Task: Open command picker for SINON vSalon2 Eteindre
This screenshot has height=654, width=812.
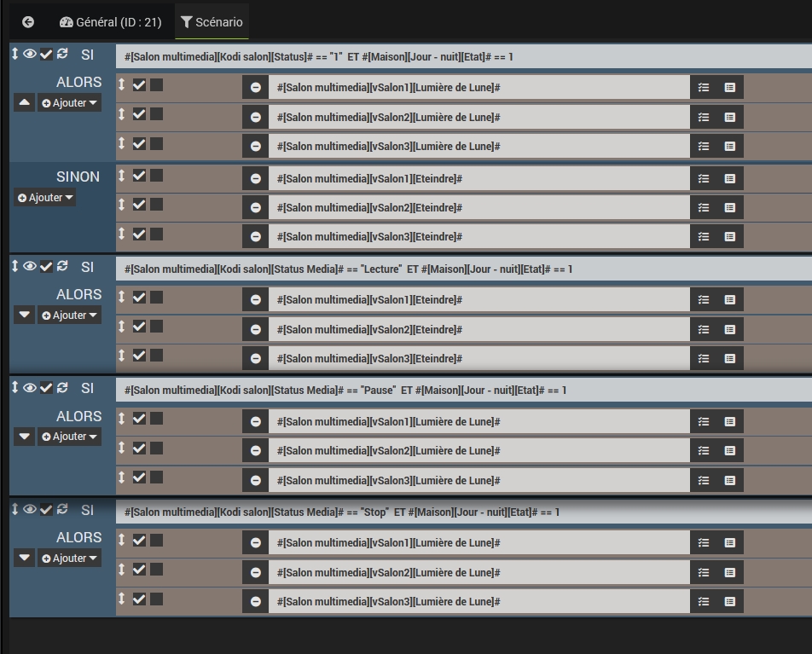Action: (729, 208)
